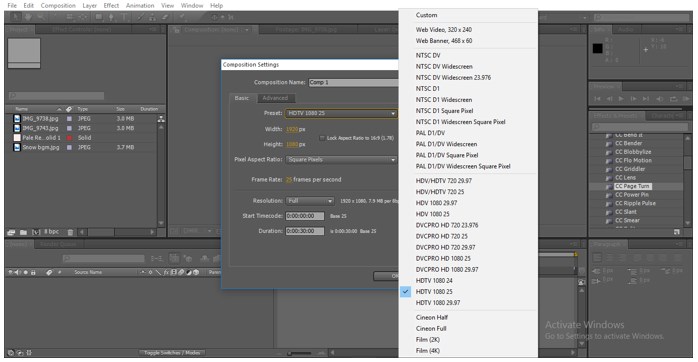This screenshot has width=698, height=362.
Task: Open the Preset dropdown showing HDTV 1080 25
Action: [x=341, y=114]
